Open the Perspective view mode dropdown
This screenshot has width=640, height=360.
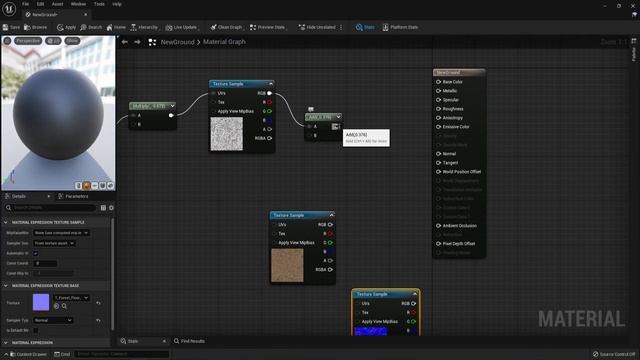[28, 41]
